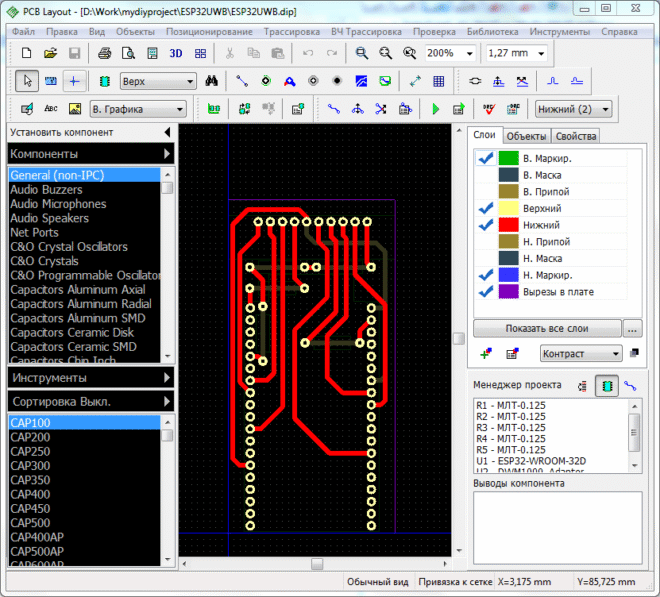Toggle visibility of Н. Припой layer
Image resolution: width=660 pixels, height=597 pixels.
[x=486, y=242]
